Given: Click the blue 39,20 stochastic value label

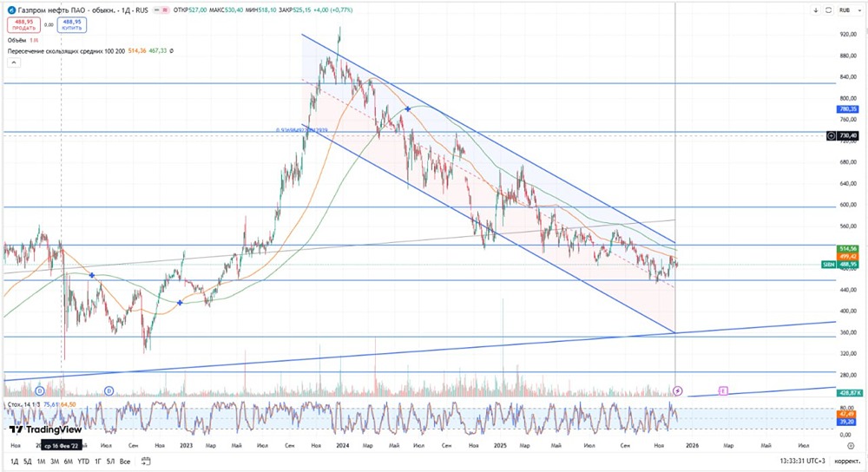Looking at the screenshot, I should 847,422.
